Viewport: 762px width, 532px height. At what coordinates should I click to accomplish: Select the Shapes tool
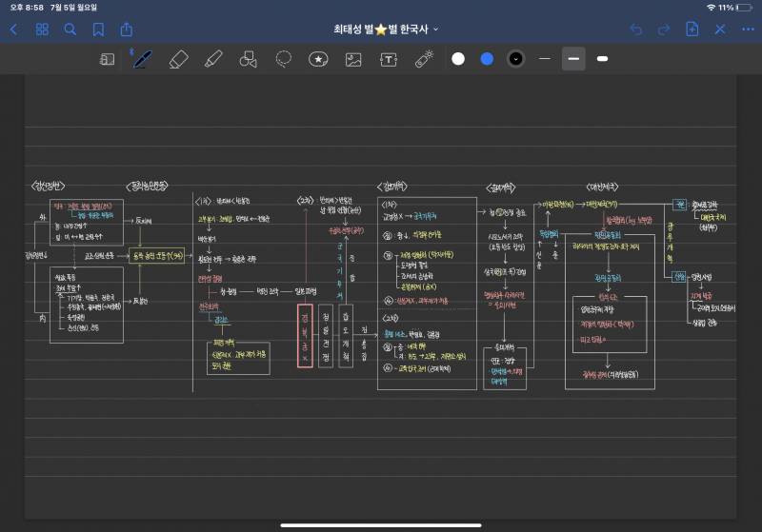pos(249,59)
